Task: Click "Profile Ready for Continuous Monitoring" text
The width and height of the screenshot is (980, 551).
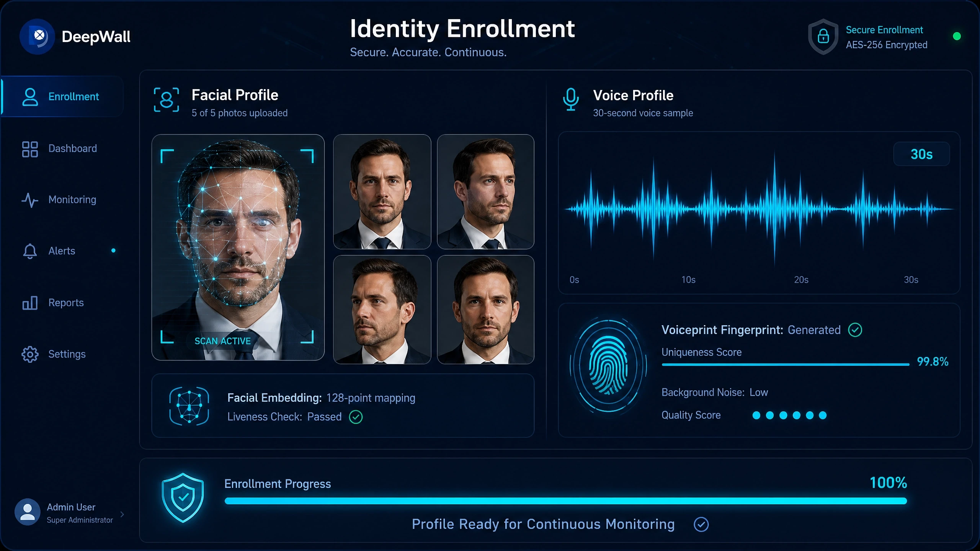Action: point(543,524)
